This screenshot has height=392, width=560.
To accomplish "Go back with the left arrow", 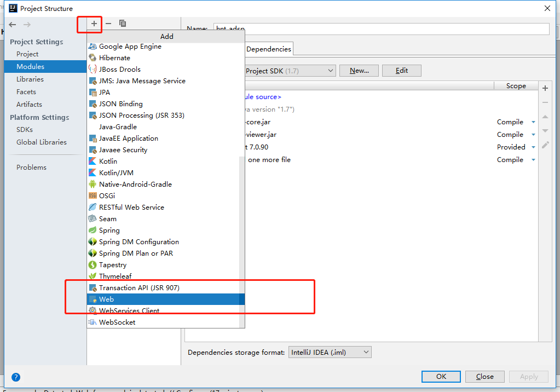I will coord(13,25).
